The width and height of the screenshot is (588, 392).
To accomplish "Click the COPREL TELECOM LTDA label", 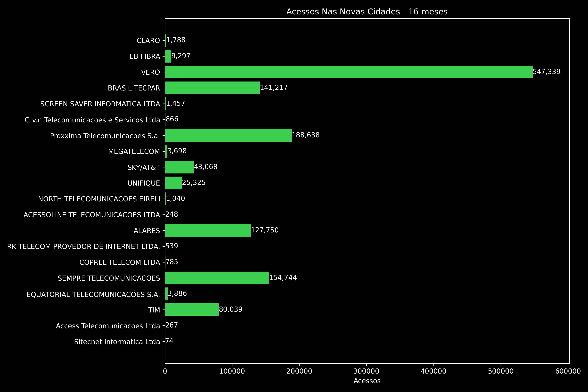I will [120, 262].
